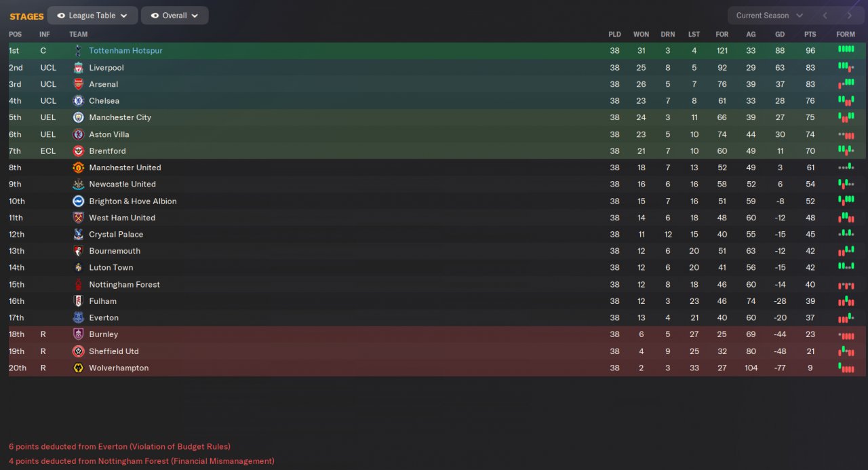Click the Brentford bee badge icon
This screenshot has width=868, height=470.
click(78, 151)
